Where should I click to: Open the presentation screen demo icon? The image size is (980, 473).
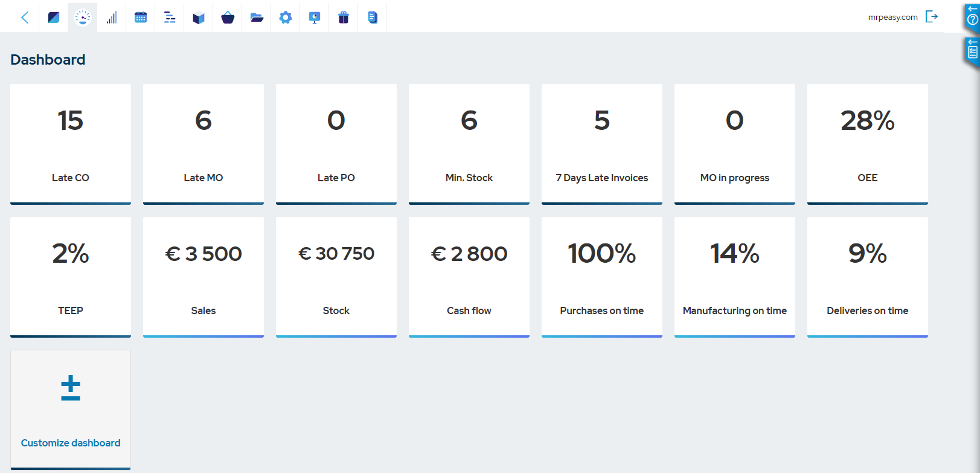click(315, 18)
